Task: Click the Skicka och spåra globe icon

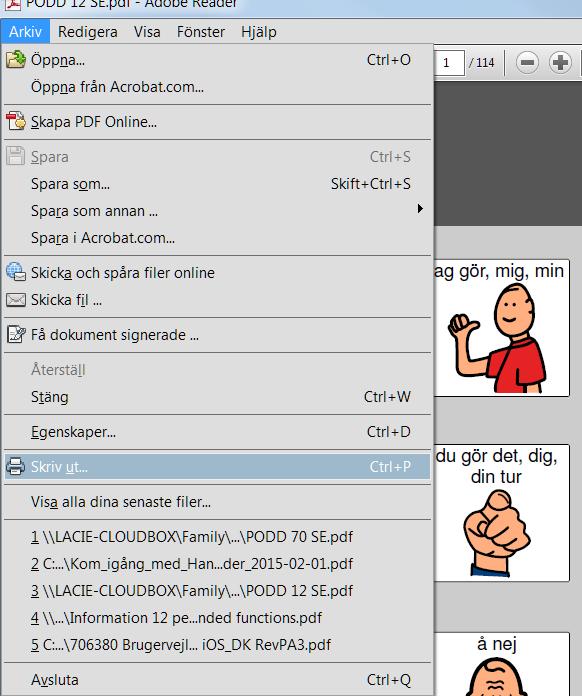Action: (x=16, y=272)
